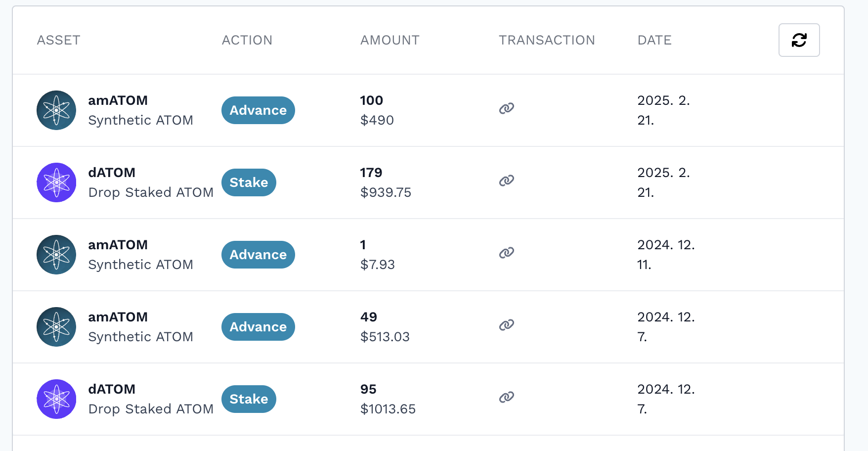Click the TRANSACTION column header
The image size is (868, 451).
coord(547,40)
